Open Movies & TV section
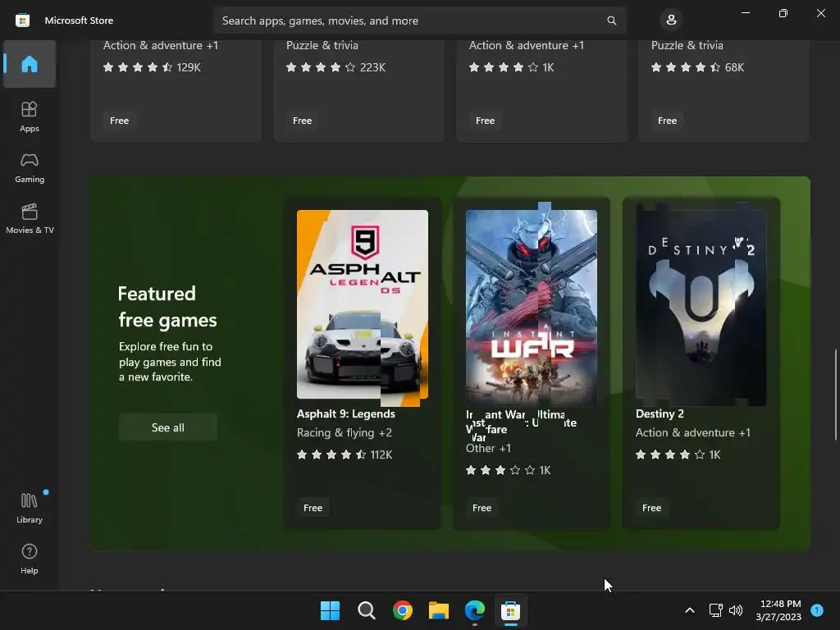 pos(30,218)
